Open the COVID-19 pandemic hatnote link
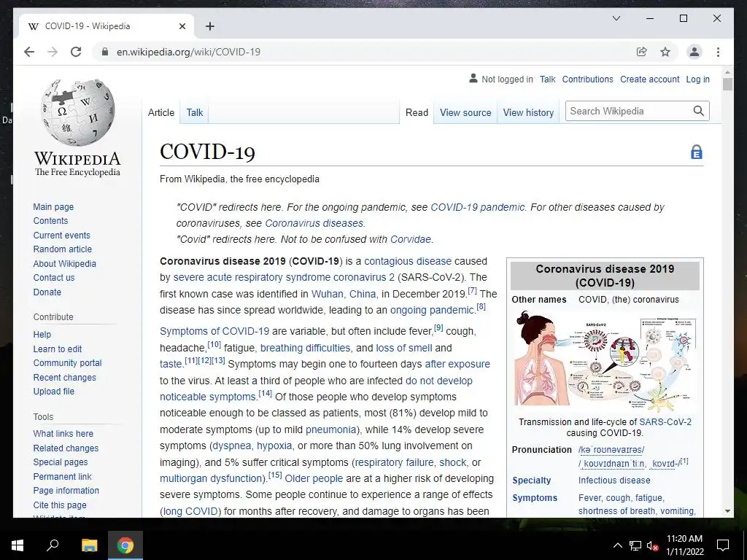This screenshot has width=747, height=560. click(477, 207)
